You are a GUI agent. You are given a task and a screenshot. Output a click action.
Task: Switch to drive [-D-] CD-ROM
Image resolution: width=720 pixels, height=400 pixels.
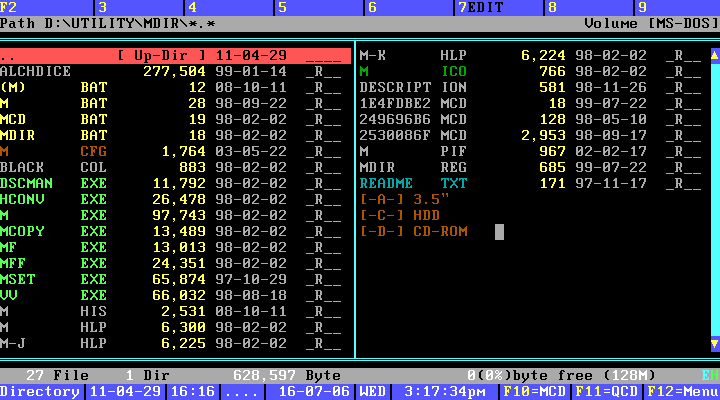point(414,231)
